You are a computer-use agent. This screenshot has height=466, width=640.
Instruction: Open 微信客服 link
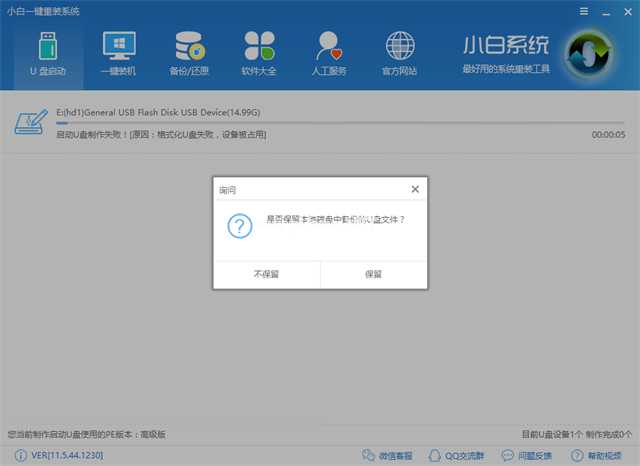(387, 455)
